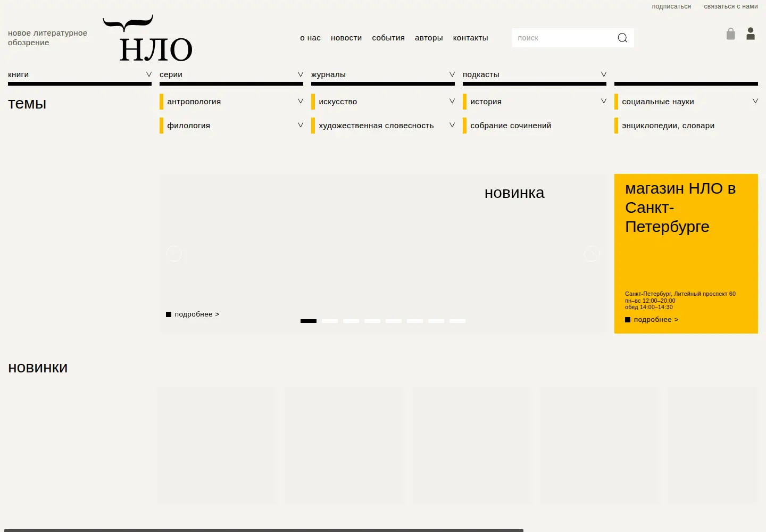766x532 pixels.
Task: Expand the искусство topic chevron
Action: [x=452, y=101]
